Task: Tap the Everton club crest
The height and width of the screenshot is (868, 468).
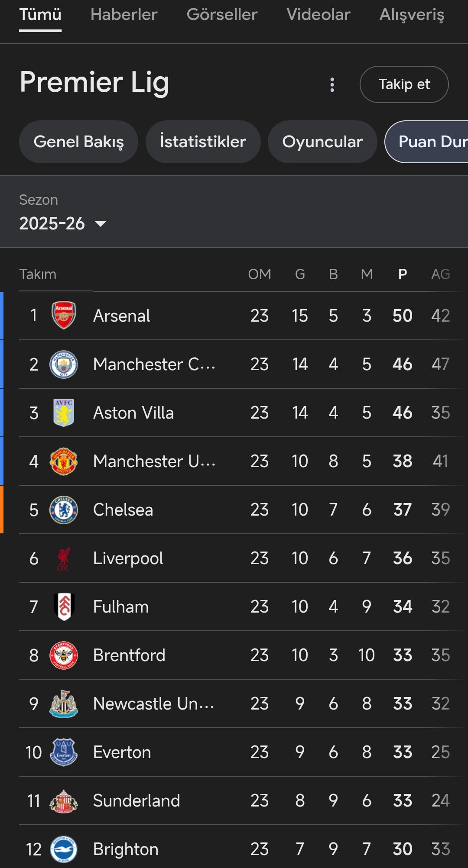Action: click(64, 752)
